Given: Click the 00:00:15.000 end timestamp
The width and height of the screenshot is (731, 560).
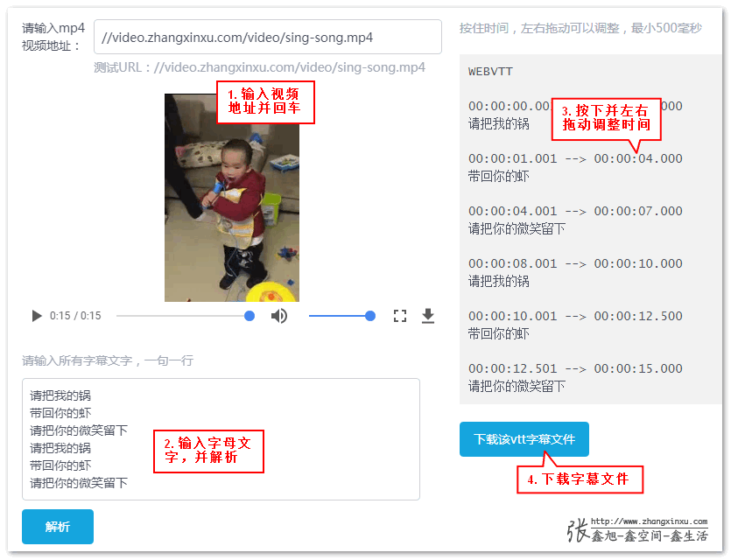Looking at the screenshot, I should coord(637,368).
